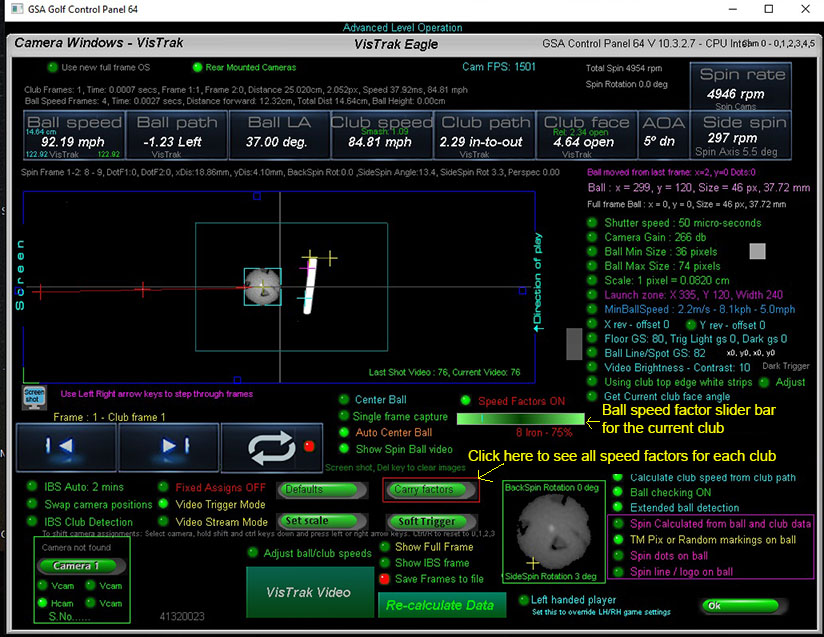Click Video Brightness - Contrast indicator
This screenshot has height=637, width=824.
592,367
